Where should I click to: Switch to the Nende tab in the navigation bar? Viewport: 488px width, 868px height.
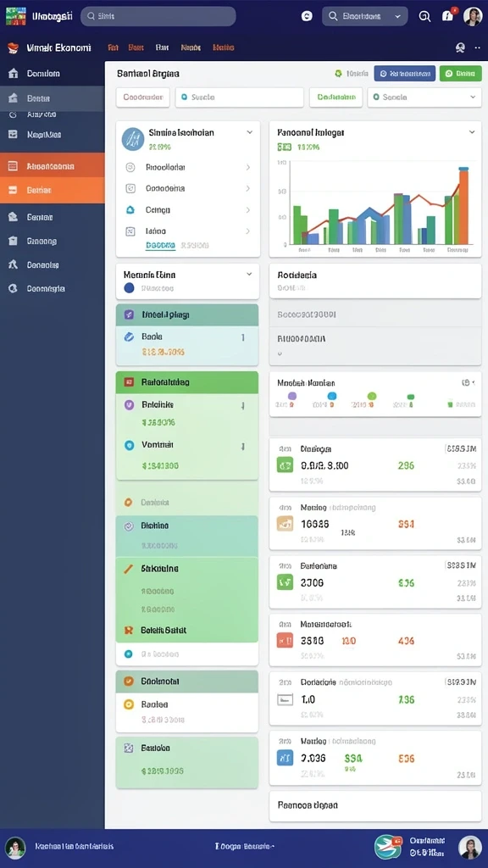[191, 47]
